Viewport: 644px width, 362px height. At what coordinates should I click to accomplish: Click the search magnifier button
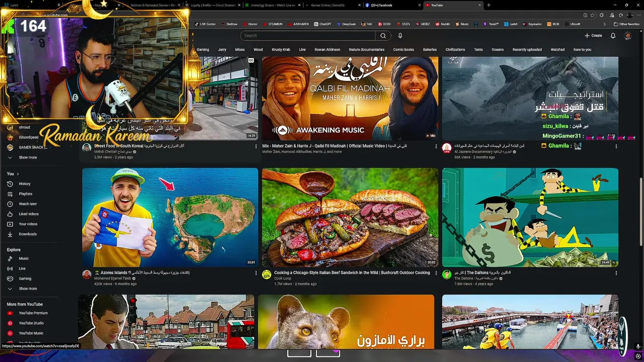pos(383,36)
